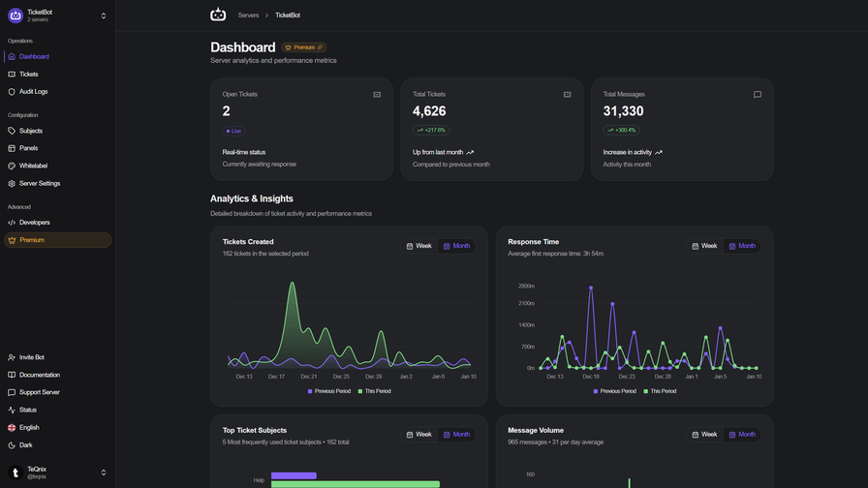The height and width of the screenshot is (488, 868).
Task: Click the chat bubble icon on Total Messages card
Action: [x=757, y=95]
